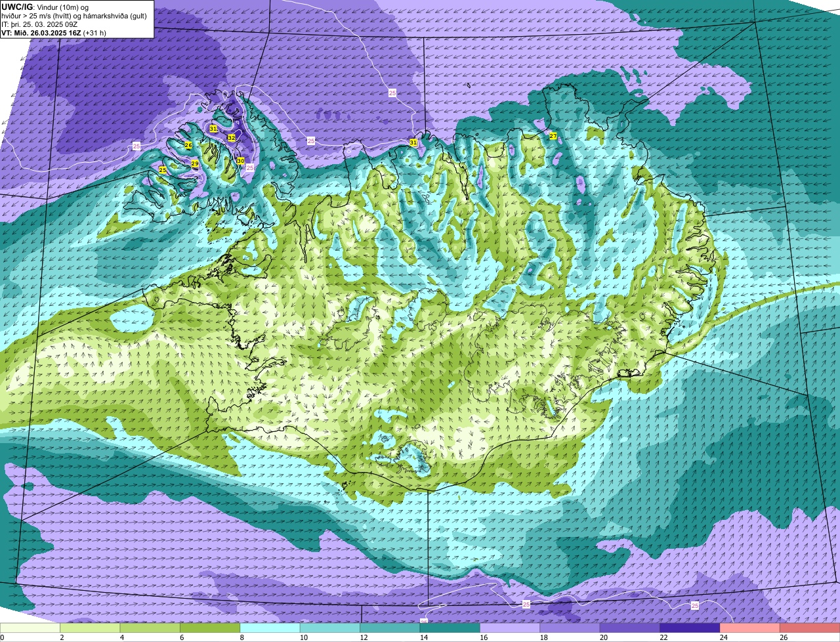Click the legend scale label 6
Screen dimensions: 840x642
182,637
